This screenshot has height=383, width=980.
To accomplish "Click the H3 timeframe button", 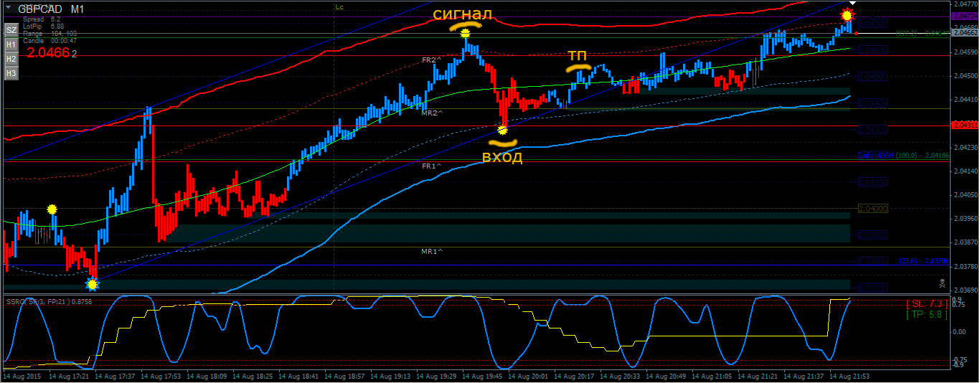I will (11, 73).
